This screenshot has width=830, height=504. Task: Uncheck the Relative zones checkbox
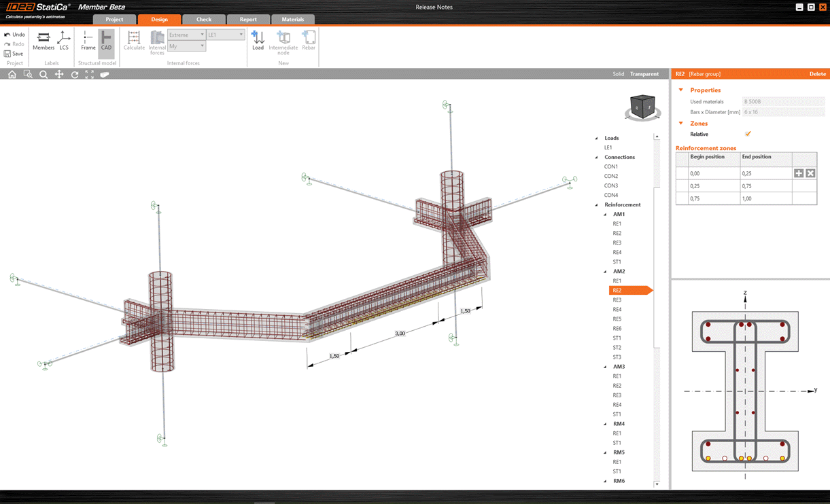pyautogui.click(x=748, y=134)
